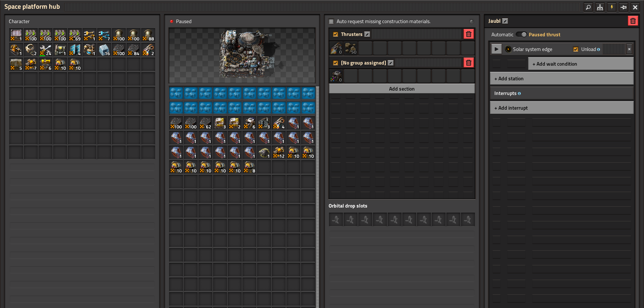The width and height of the screenshot is (644, 308).
Task: Enable Auto request missing construction materials
Action: tap(332, 22)
